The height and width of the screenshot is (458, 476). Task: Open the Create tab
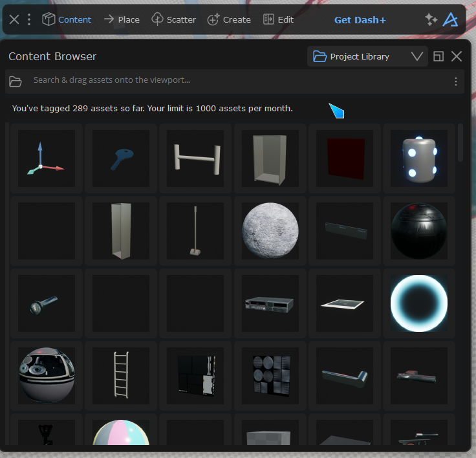(229, 20)
